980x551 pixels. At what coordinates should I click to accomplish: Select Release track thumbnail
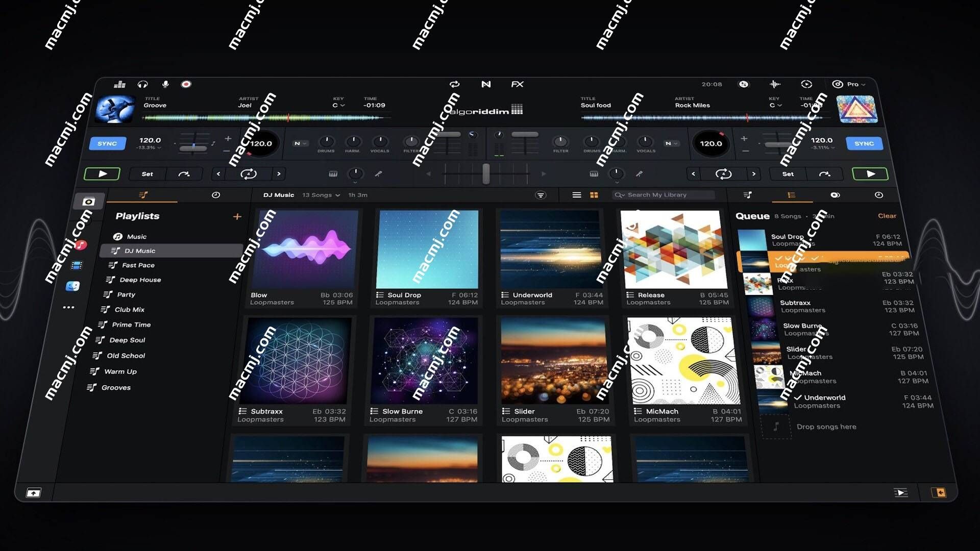674,249
